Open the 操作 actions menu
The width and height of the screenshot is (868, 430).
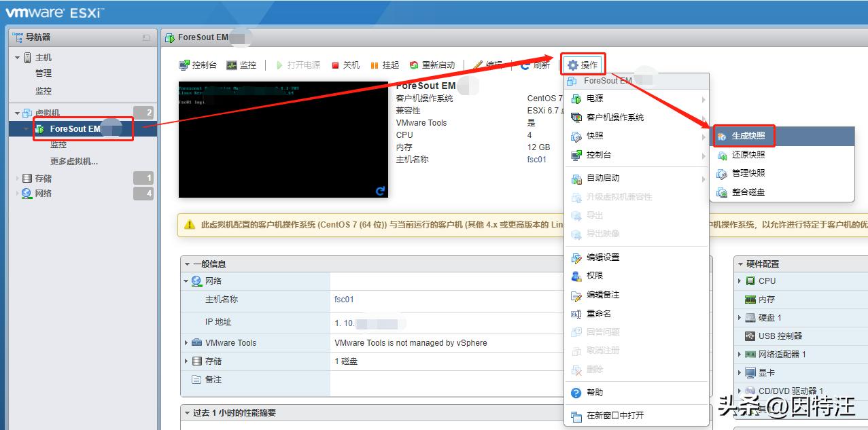(583, 64)
